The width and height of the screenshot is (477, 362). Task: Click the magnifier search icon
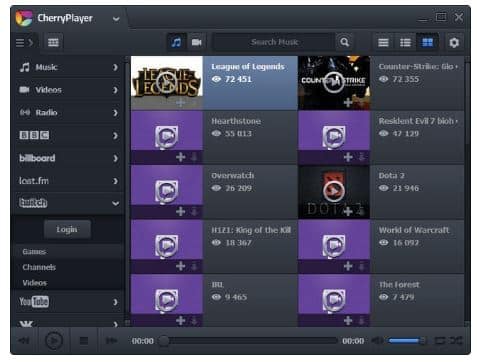[344, 42]
